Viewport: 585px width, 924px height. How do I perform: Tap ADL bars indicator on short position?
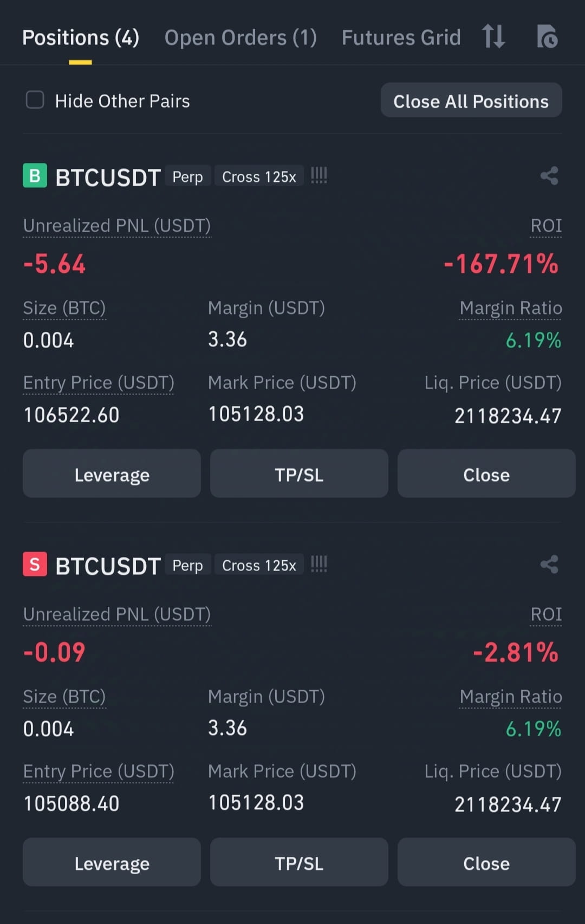[x=319, y=564]
